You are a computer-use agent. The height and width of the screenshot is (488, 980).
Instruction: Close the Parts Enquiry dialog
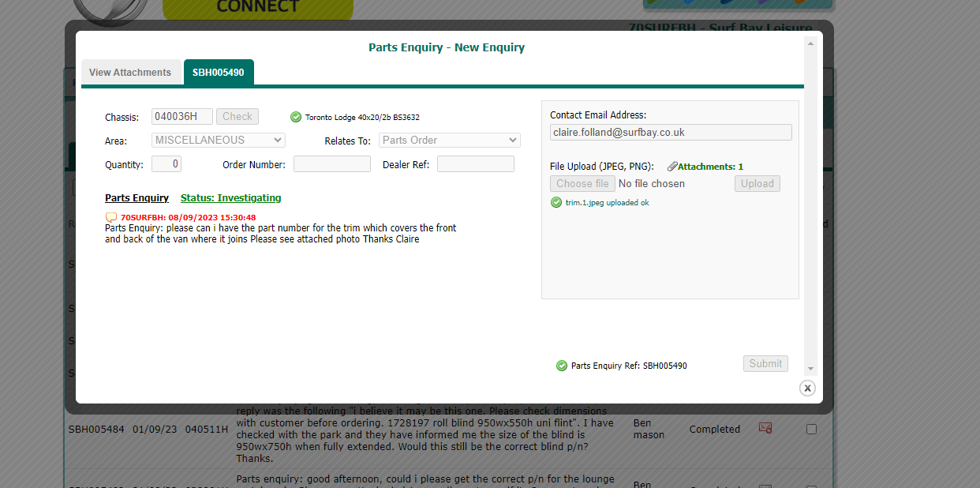807,388
